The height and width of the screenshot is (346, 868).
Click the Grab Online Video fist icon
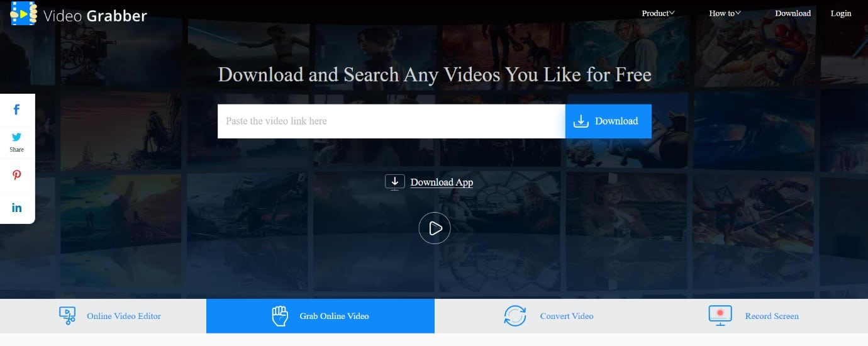(279, 316)
